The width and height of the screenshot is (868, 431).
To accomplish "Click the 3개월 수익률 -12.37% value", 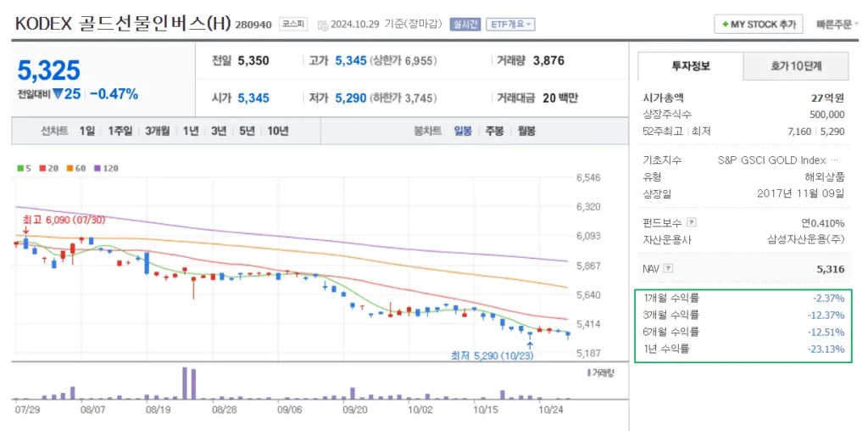I will [826, 316].
